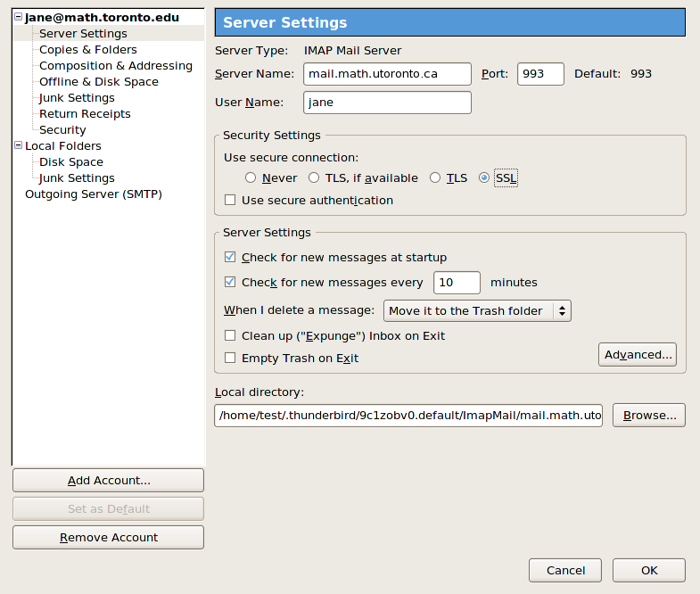Browse for local directory

click(649, 416)
